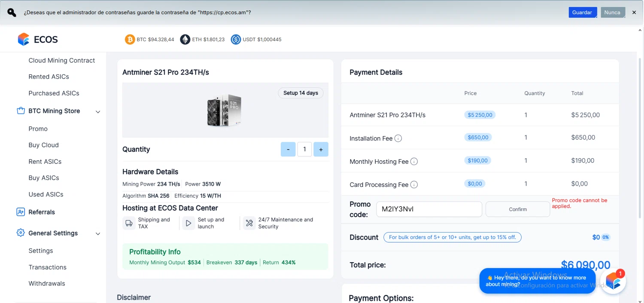Click the Shipping and TAX truck icon
This screenshot has width=644, height=303.
129,223
